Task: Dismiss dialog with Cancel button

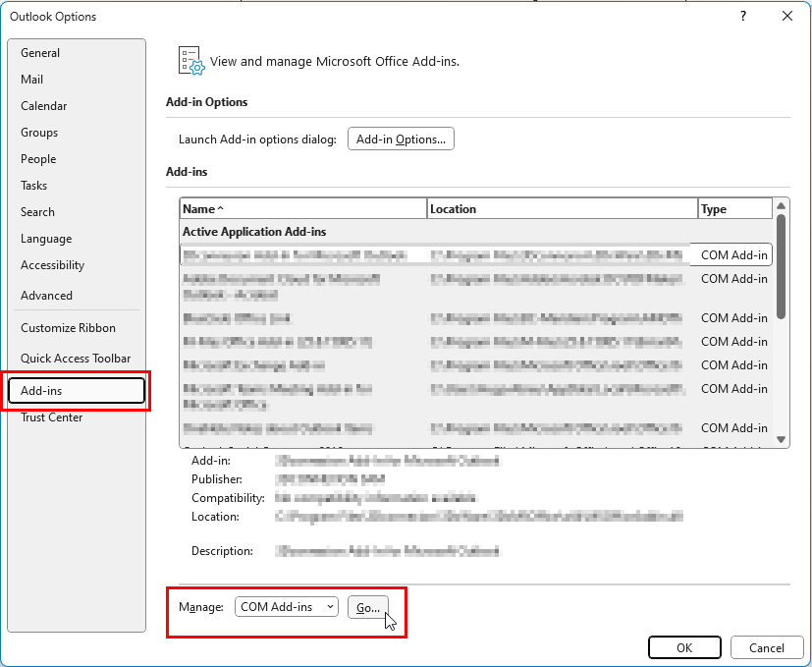Action: click(767, 647)
